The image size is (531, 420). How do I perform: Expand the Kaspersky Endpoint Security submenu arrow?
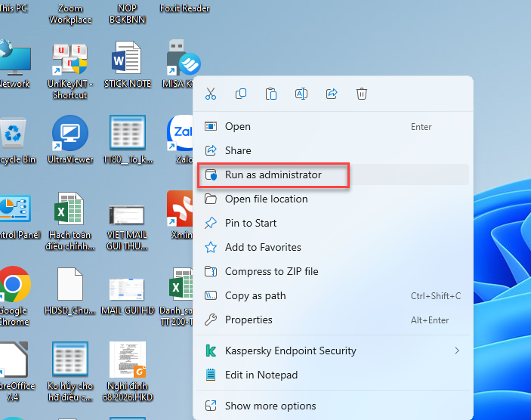point(456,351)
